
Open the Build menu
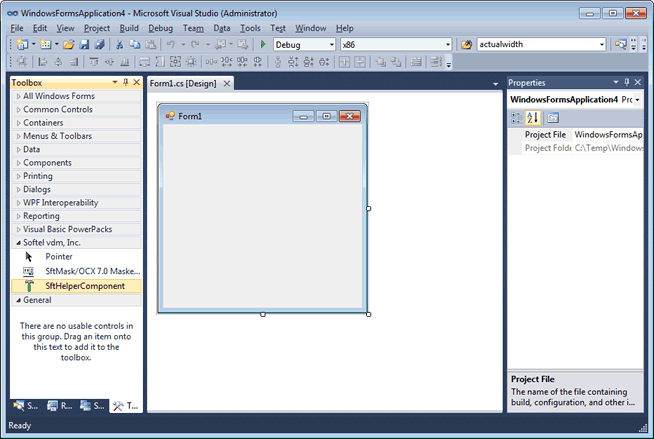coord(129,28)
